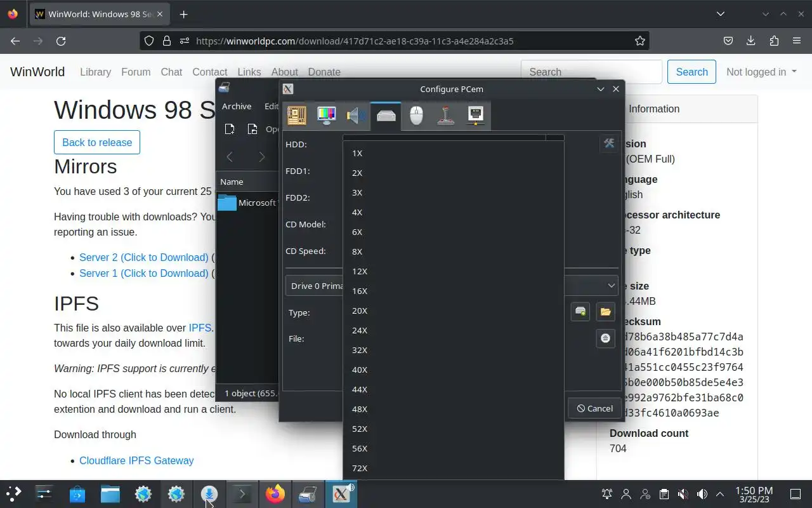This screenshot has width=812, height=508.
Task: Choose 52X CD speed option
Action: click(x=453, y=429)
